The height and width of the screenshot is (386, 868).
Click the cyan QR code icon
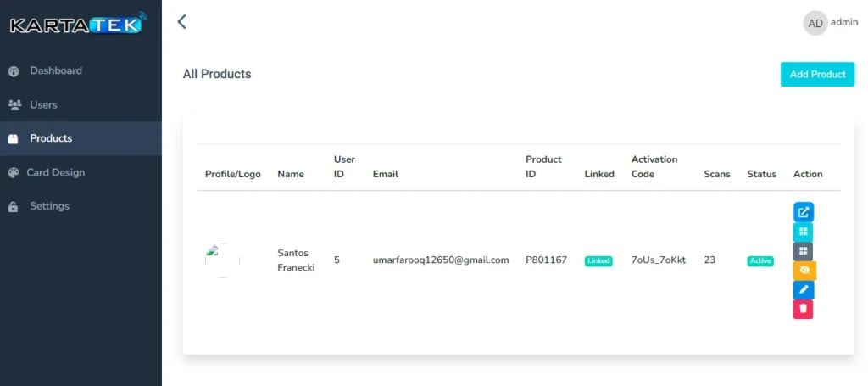pyautogui.click(x=803, y=232)
